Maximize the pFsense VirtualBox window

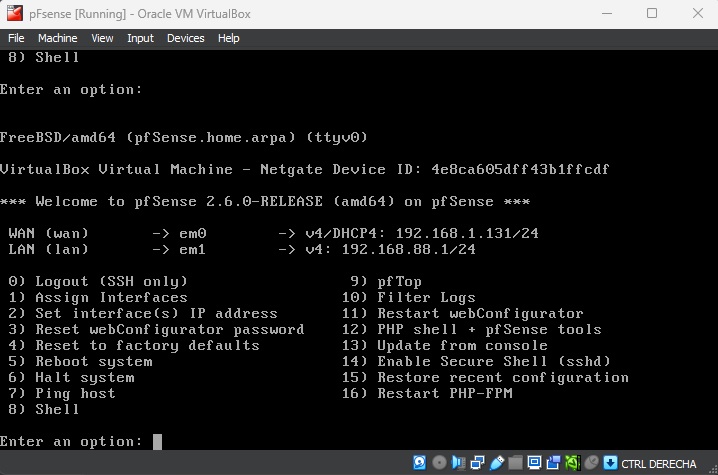coord(652,14)
